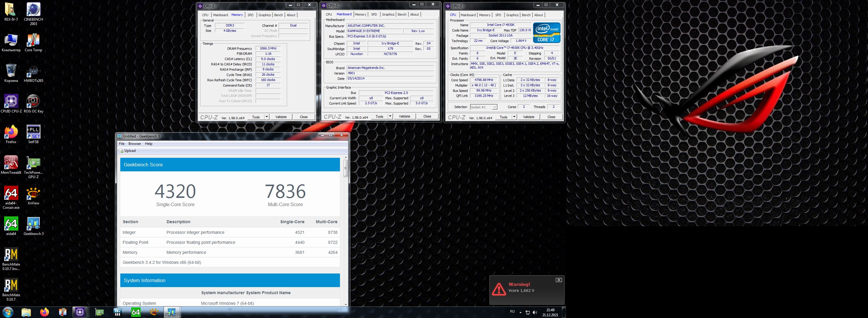
Task: Click Geekbench scrollbar down arrow
Action: (346, 304)
